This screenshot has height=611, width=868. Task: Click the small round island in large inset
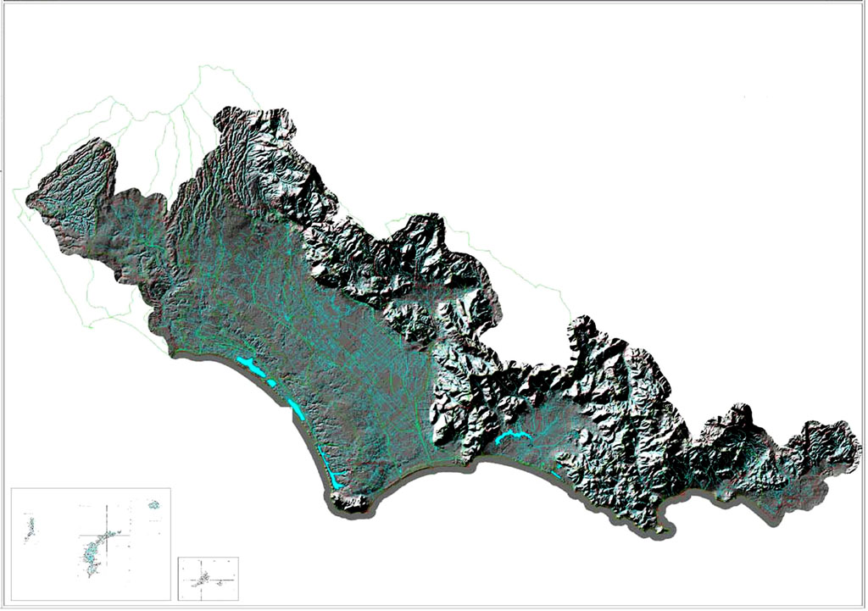(154, 505)
